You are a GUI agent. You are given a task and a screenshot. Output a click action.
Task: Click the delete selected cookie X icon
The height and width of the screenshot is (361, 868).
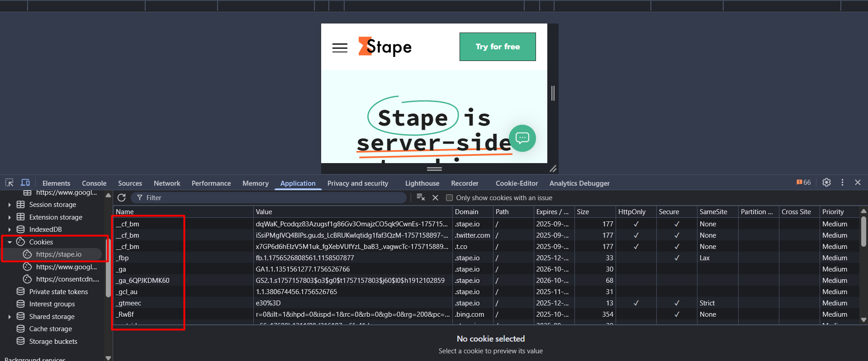point(435,198)
